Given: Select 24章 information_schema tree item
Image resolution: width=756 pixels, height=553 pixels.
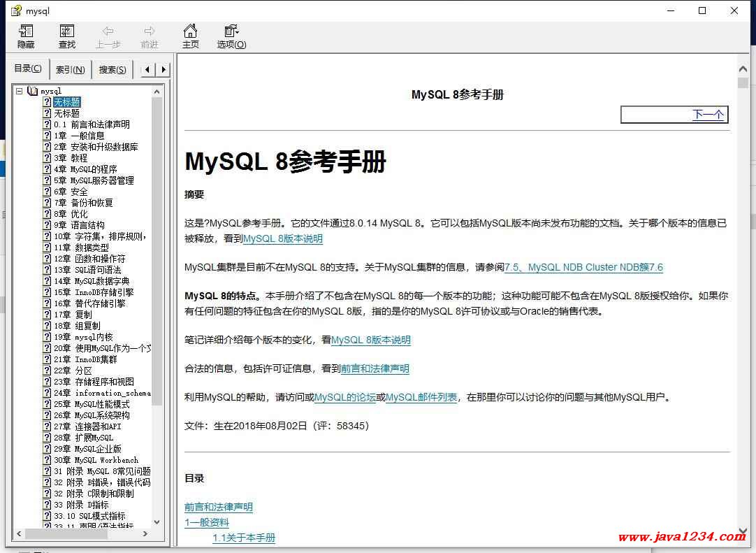Looking at the screenshot, I should tap(102, 393).
